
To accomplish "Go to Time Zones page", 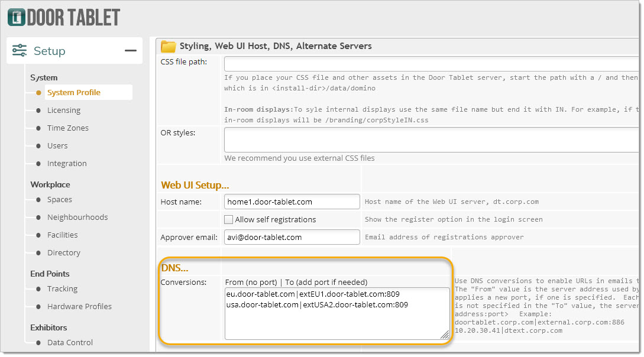I will [x=68, y=128].
